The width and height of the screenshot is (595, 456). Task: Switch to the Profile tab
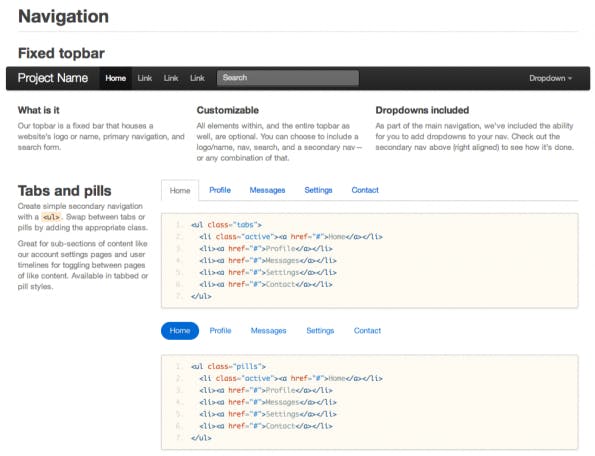[x=220, y=190]
